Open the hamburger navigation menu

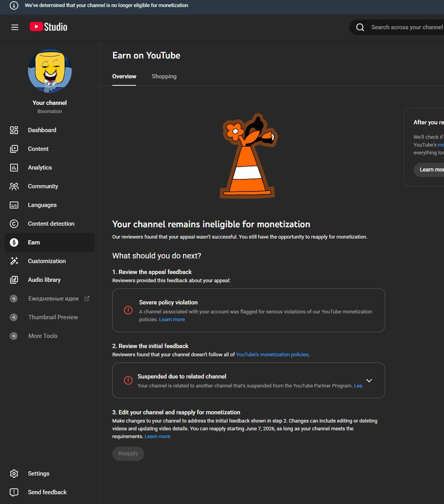click(x=15, y=27)
